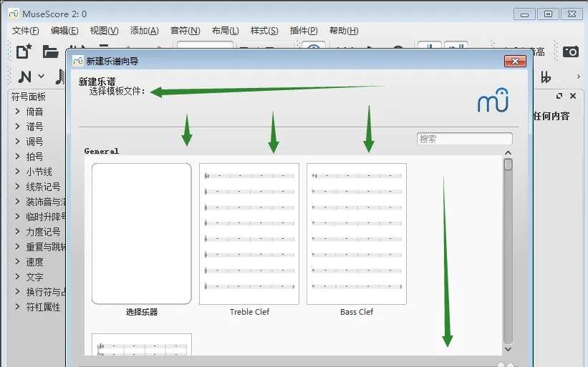Image resolution: width=588 pixels, height=367 pixels.
Task: Open the 添加(A) menu
Action: (145, 31)
